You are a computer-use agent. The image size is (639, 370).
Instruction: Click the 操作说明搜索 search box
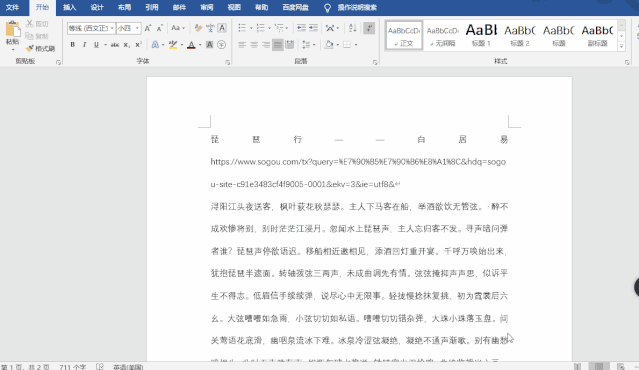click(x=357, y=7)
